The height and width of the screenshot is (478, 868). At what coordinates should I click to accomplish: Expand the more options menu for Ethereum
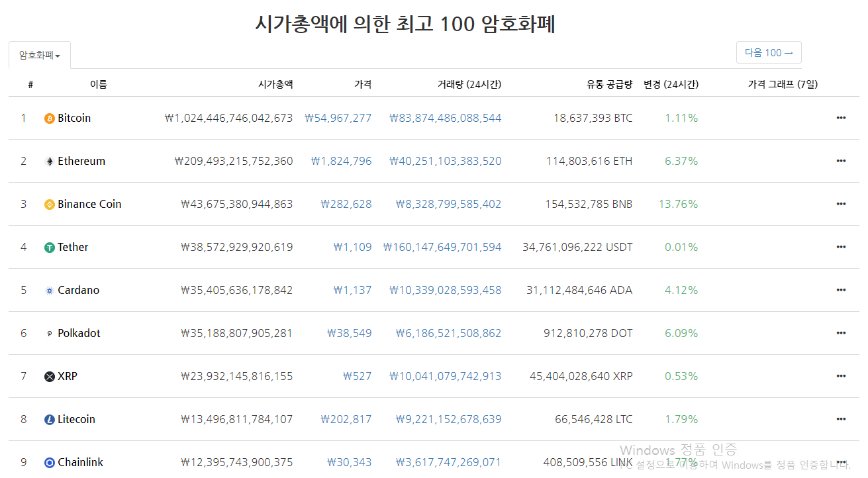coord(841,161)
